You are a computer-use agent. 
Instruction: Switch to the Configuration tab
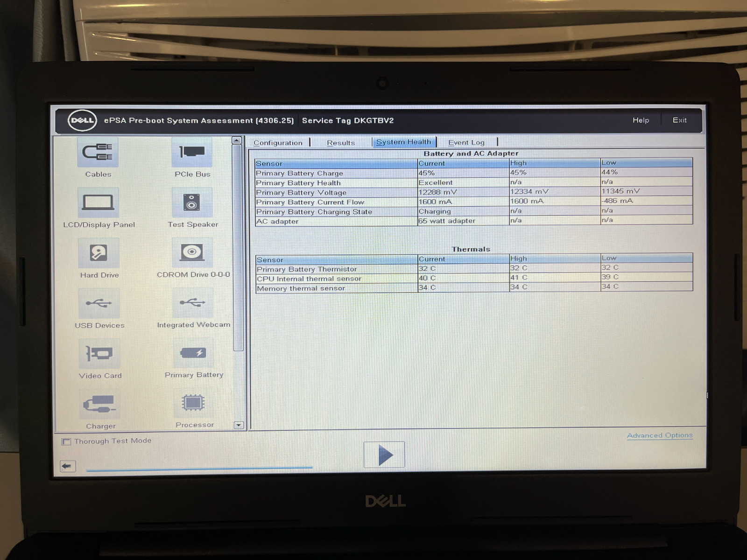click(278, 143)
